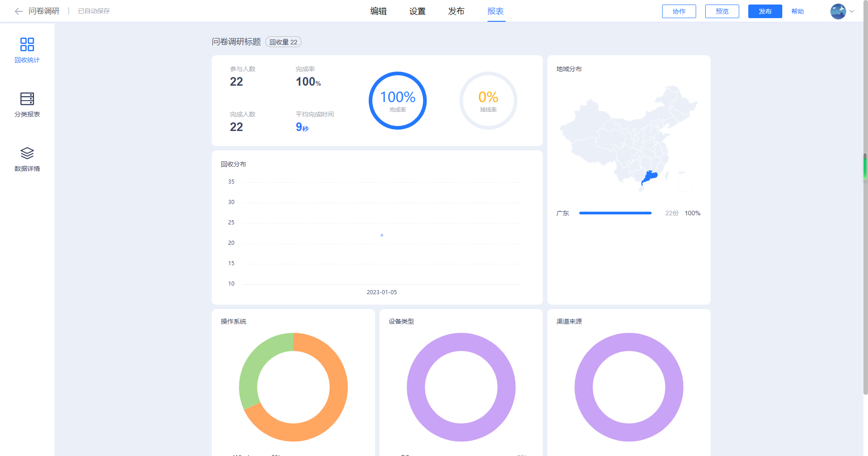Open the 帮助 link

pyautogui.click(x=798, y=11)
